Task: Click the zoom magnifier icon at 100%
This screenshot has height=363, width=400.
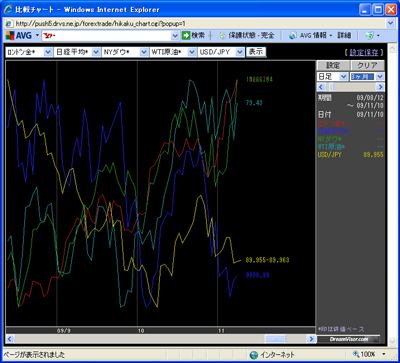Action: 356,354
